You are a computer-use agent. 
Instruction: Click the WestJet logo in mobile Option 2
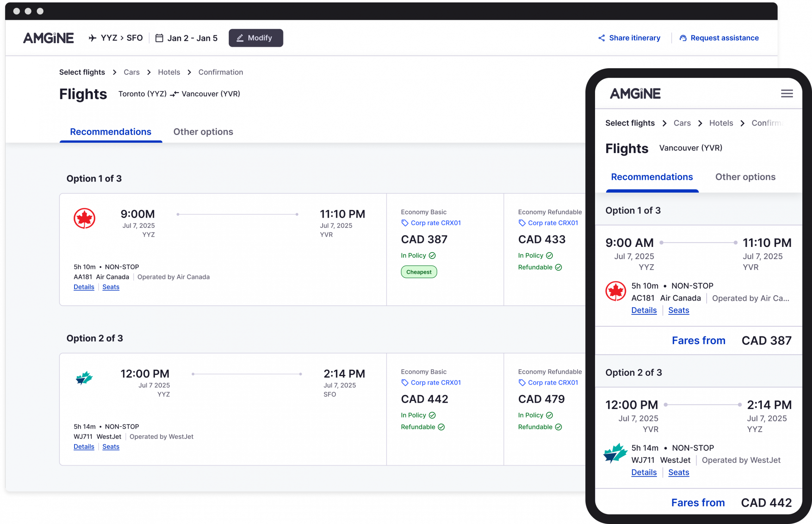click(x=615, y=453)
